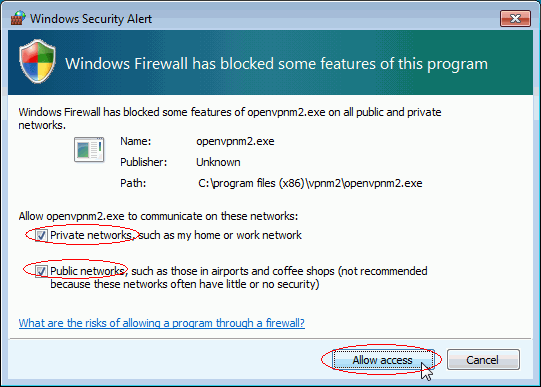Toggle the Private networks checkbox
This screenshot has height=387, width=541.
pos(41,236)
